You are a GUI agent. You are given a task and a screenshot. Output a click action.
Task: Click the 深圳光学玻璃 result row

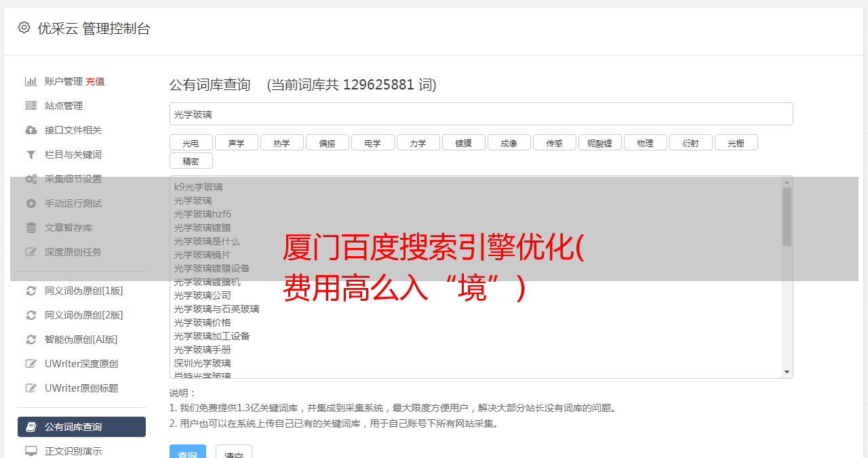[x=202, y=363]
